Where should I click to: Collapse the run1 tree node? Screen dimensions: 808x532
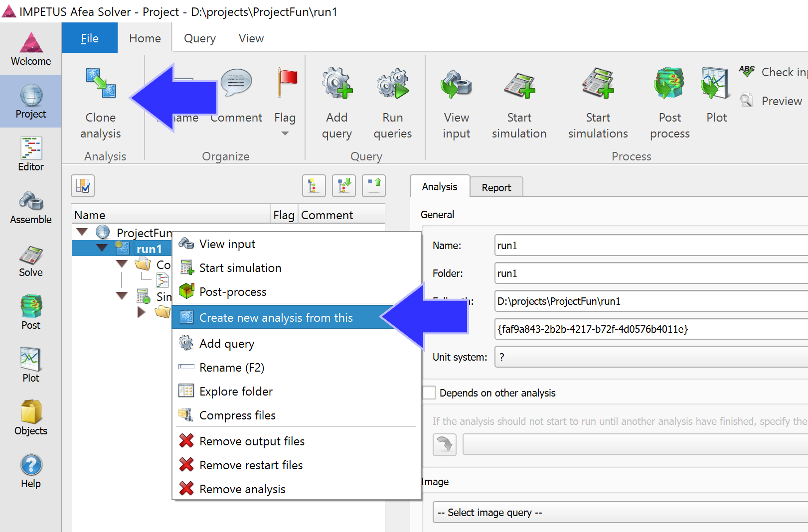click(102, 248)
